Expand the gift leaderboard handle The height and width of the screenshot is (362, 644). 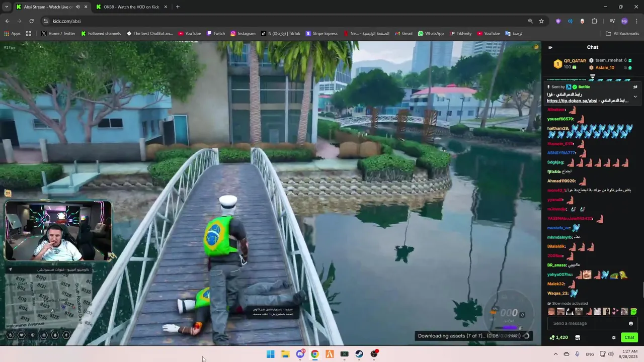pos(593,77)
